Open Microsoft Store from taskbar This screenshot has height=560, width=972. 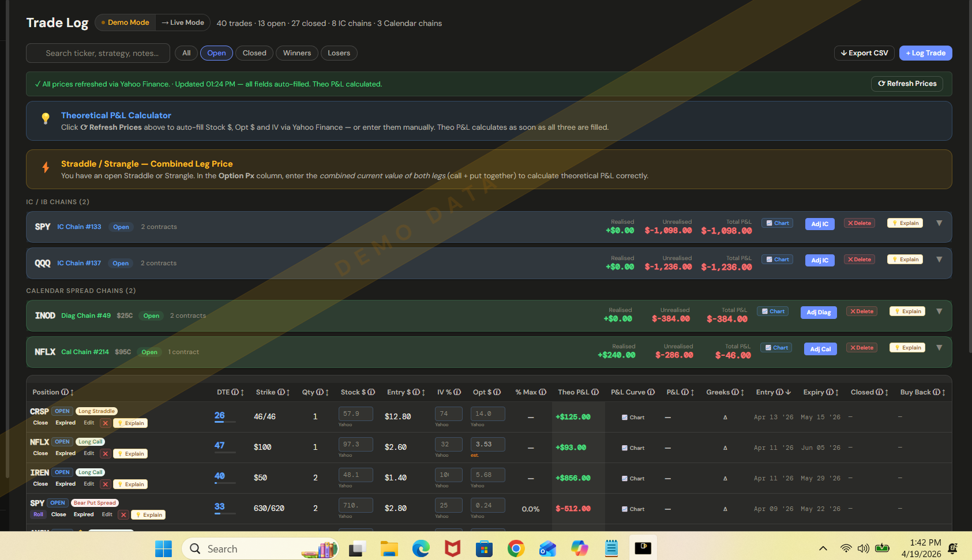[485, 548]
